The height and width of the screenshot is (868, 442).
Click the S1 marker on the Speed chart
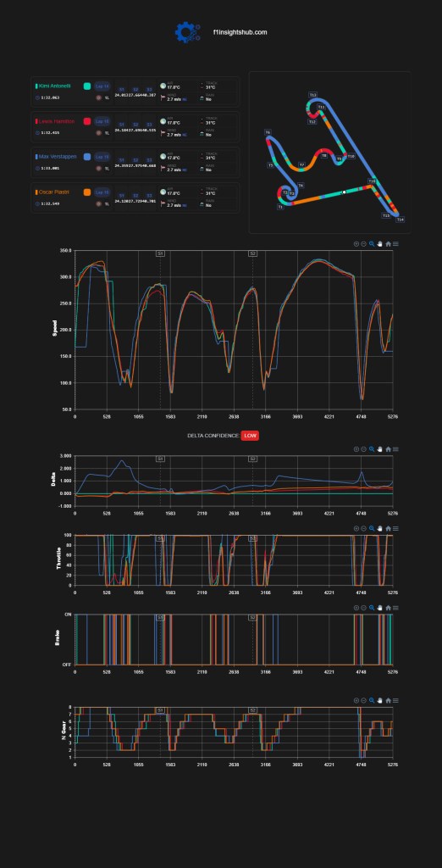click(x=160, y=253)
